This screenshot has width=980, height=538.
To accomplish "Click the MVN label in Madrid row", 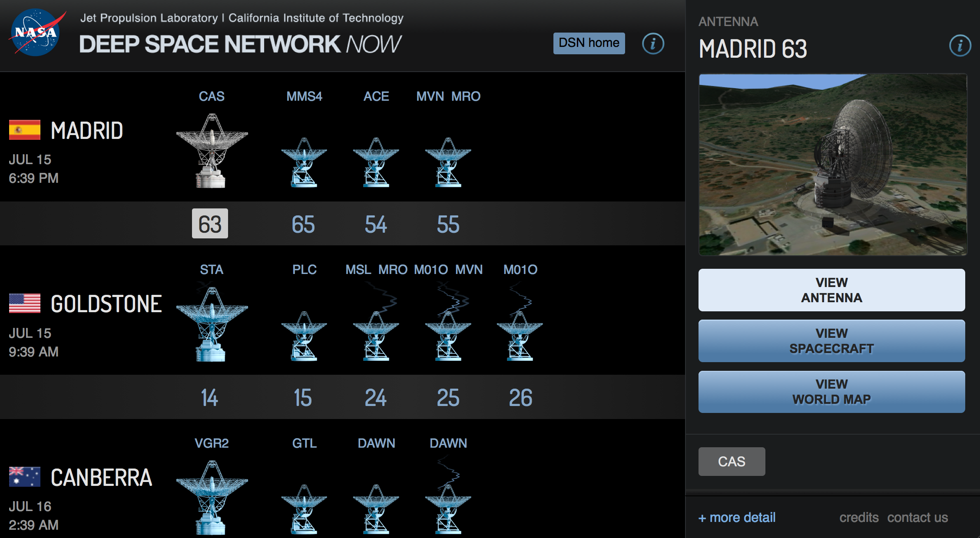I will point(430,96).
